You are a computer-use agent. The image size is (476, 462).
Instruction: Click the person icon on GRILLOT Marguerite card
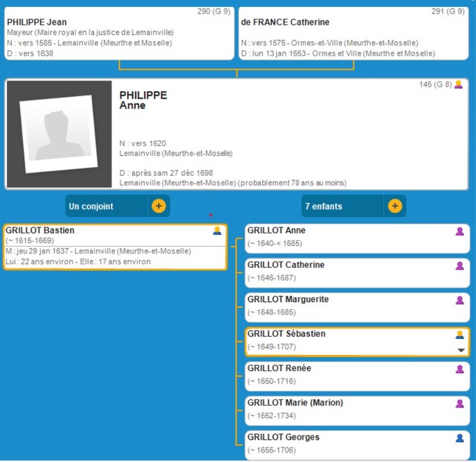point(460,300)
